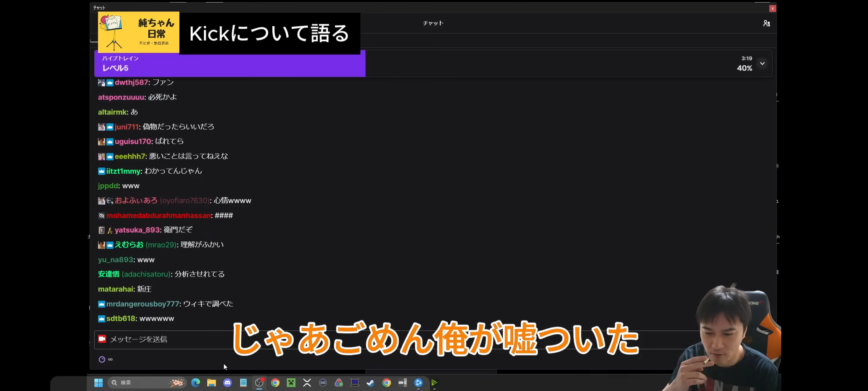The height and width of the screenshot is (391, 868).
Task: Open username dwthj587 in chat
Action: tap(131, 82)
